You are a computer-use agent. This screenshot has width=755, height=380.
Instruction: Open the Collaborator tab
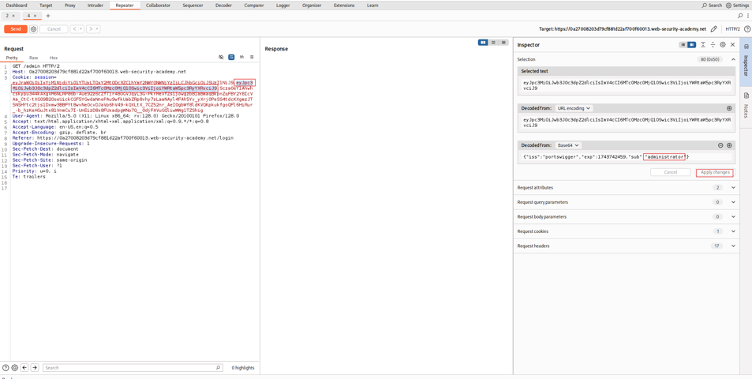click(x=158, y=5)
